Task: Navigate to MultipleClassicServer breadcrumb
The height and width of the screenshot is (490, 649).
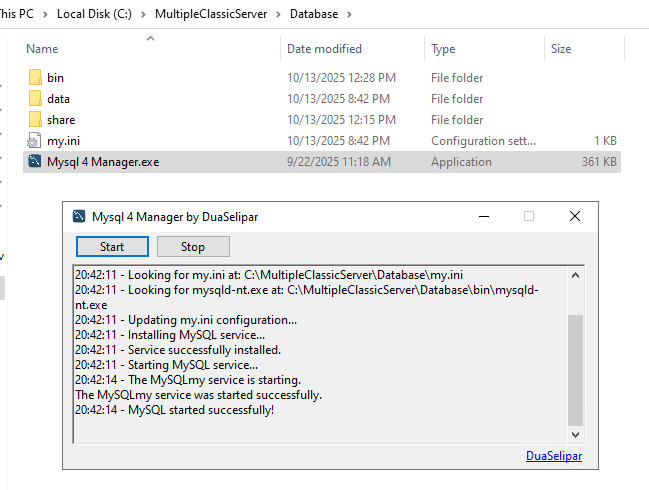Action: point(211,14)
